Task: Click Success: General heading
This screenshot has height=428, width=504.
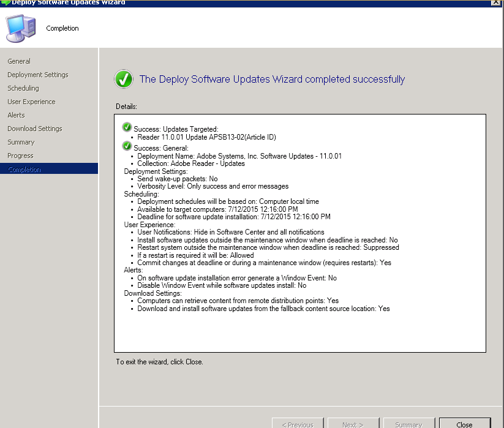Action: point(161,148)
